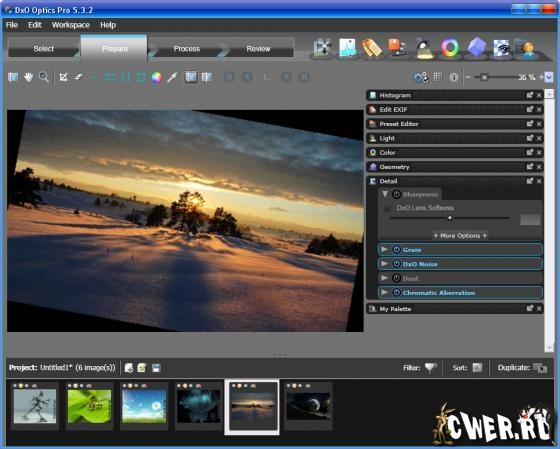Select the horizon line tool
This screenshot has height=449, width=560.
[x=95, y=77]
